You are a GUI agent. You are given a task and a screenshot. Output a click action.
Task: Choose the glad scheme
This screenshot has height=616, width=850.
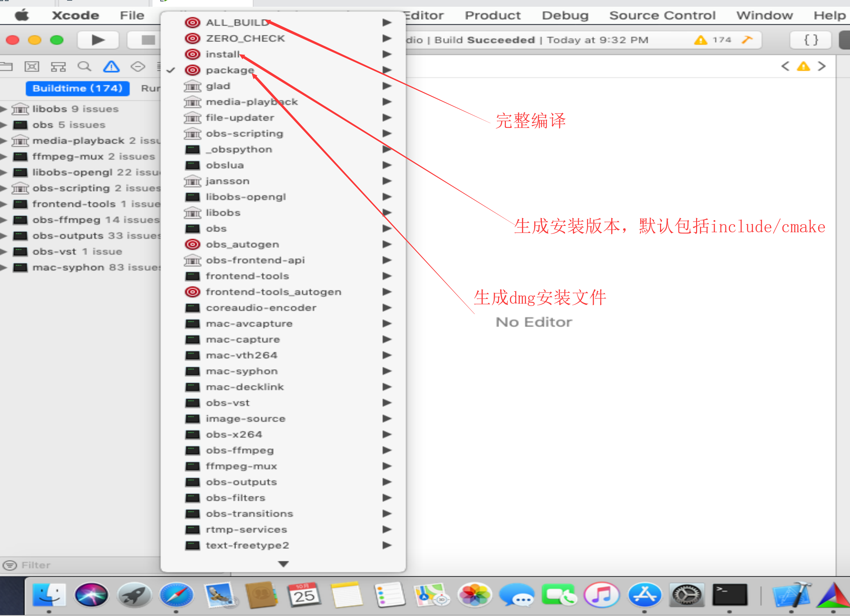[x=283, y=86]
